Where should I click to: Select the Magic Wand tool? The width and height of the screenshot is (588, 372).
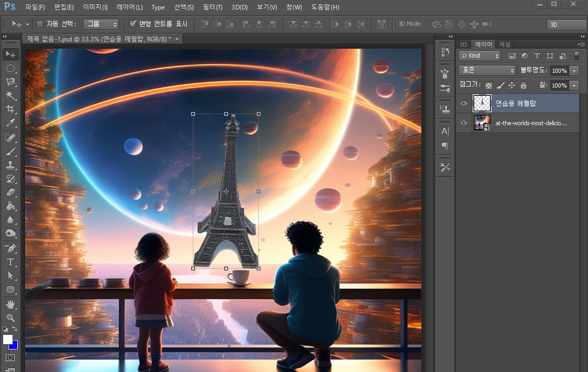coord(10,95)
